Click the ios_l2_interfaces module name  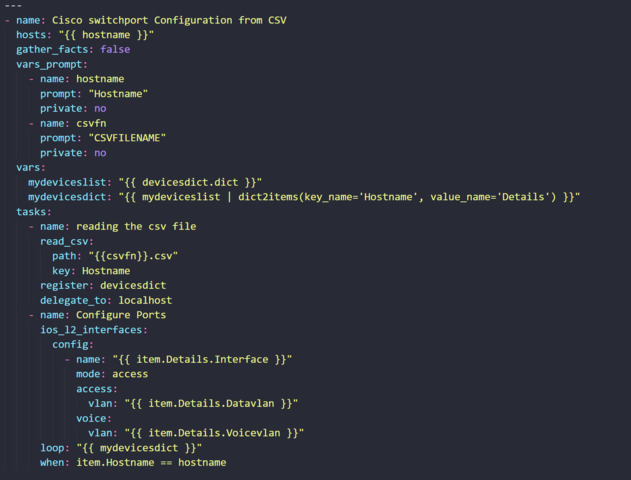click(93, 329)
